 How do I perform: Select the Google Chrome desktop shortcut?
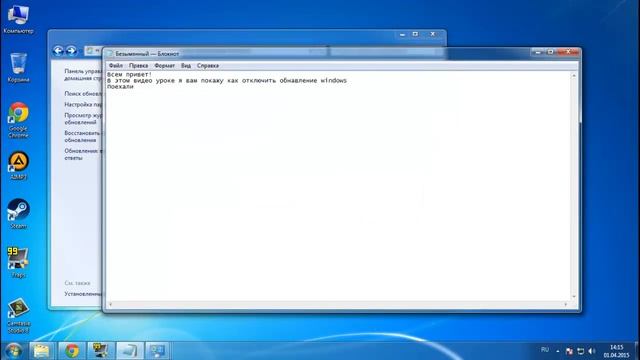(x=18, y=120)
